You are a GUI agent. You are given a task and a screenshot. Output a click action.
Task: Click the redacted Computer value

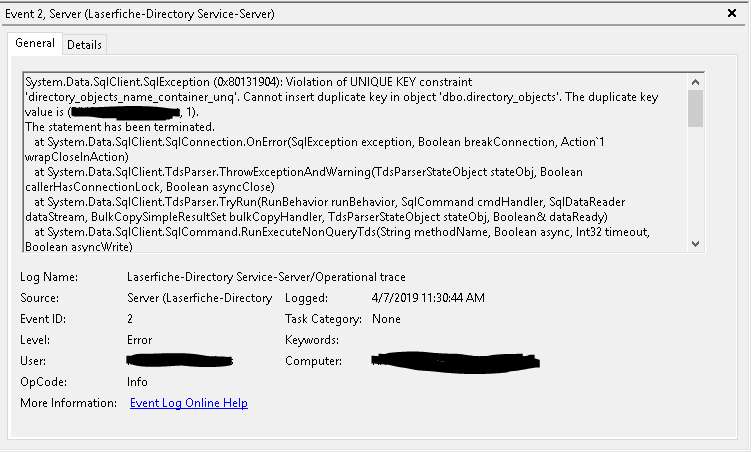[x=455, y=362]
